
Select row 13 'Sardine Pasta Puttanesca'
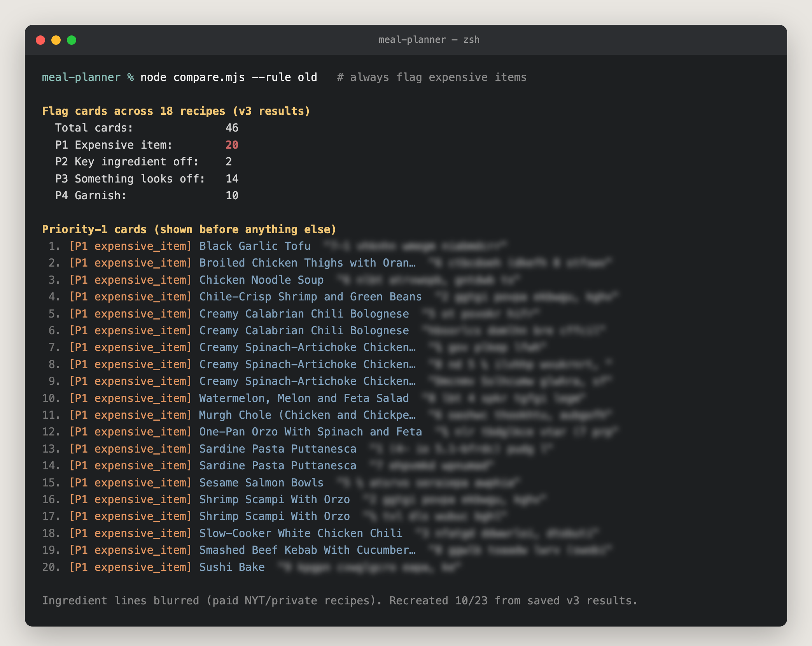point(298,449)
